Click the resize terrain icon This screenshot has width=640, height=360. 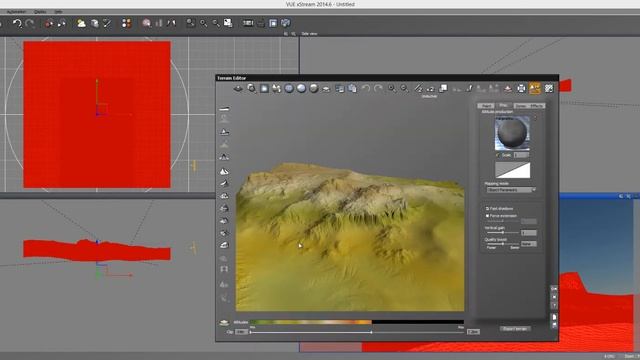click(443, 88)
